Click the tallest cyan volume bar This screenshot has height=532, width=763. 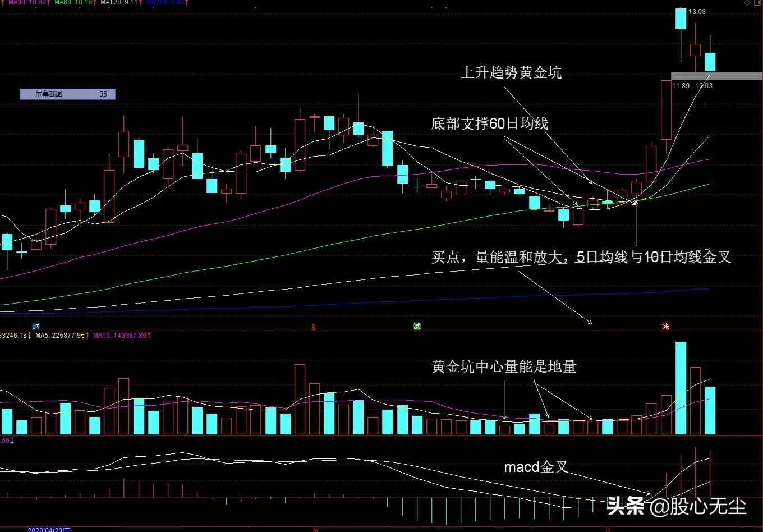[681, 388]
